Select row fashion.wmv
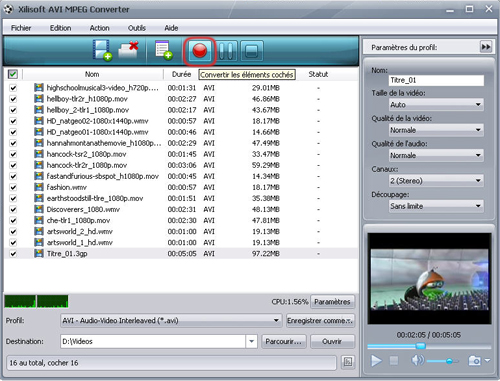 [x=181, y=187]
